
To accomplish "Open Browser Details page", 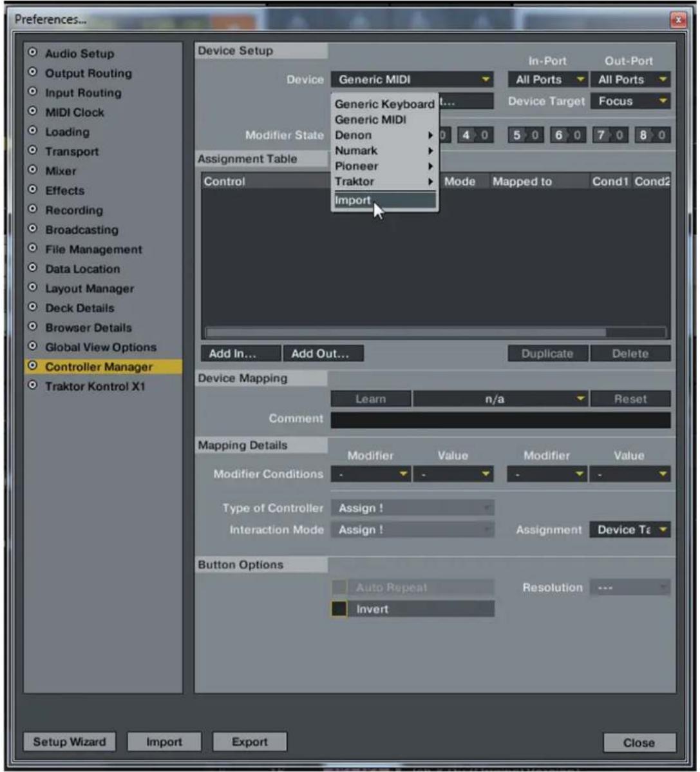I will tap(88, 328).
